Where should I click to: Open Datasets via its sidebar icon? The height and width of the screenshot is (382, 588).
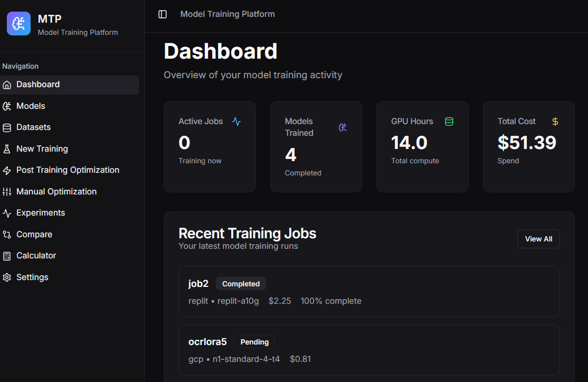pos(7,127)
